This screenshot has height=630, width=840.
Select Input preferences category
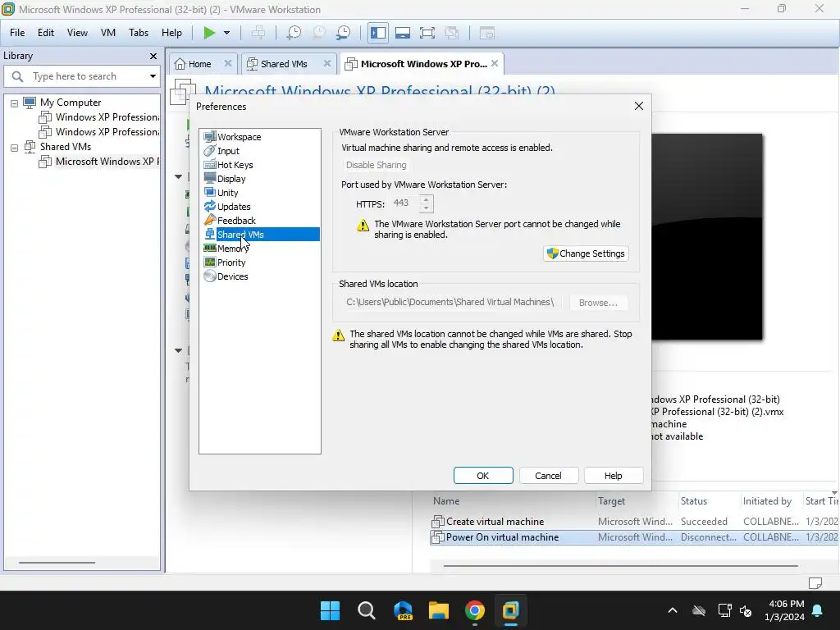[228, 151]
